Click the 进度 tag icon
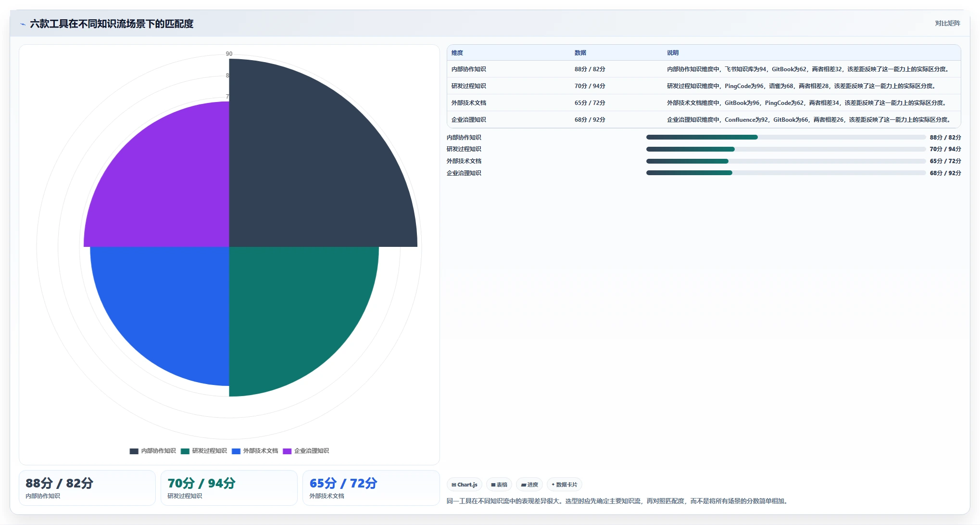 pos(524,485)
